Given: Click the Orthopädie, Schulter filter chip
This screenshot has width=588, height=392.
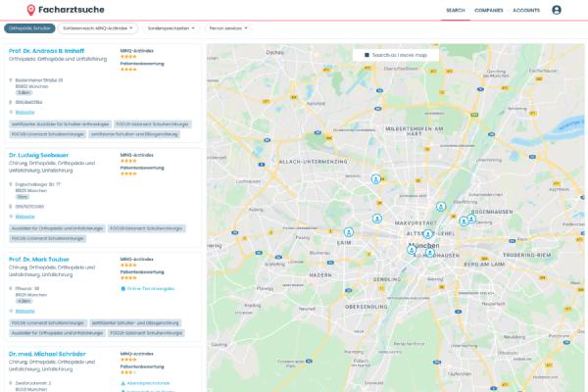Looking at the screenshot, I should click(29, 28).
